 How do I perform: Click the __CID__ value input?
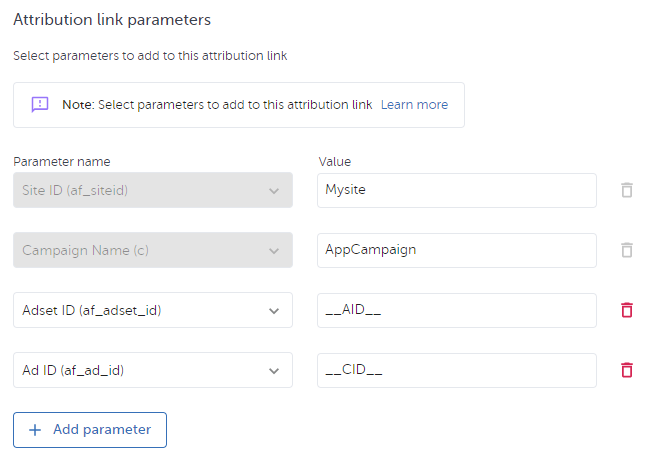[x=456, y=370]
